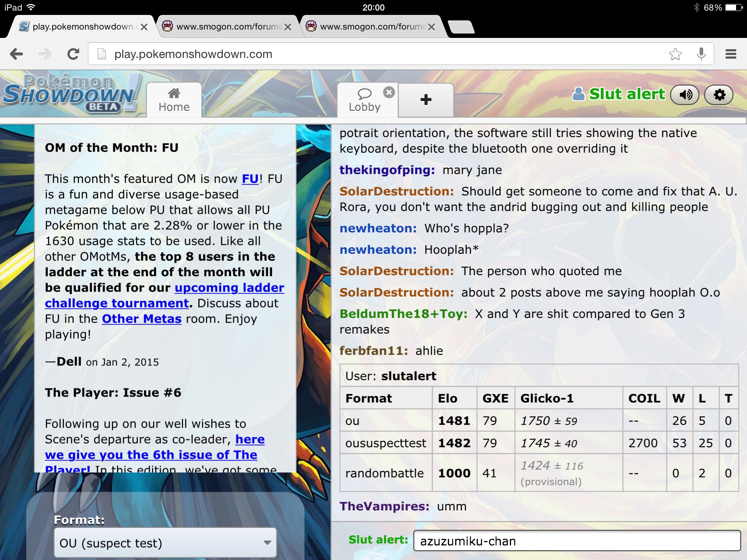Switch to the Home tab
Viewport: 747px width, 560px height.
click(174, 101)
